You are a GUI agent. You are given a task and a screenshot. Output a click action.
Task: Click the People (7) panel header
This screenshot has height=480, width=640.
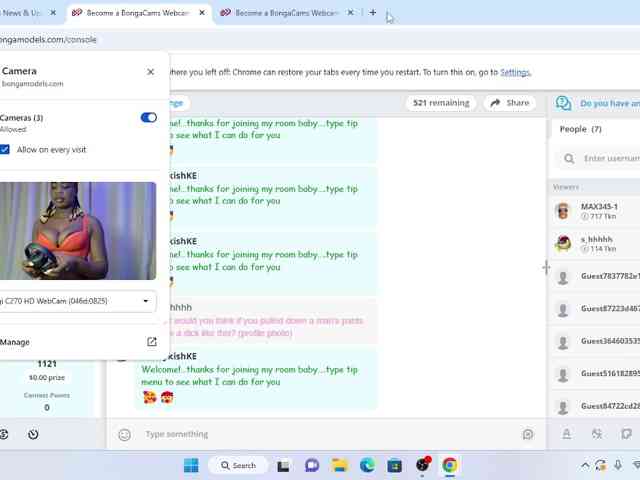tap(580, 129)
